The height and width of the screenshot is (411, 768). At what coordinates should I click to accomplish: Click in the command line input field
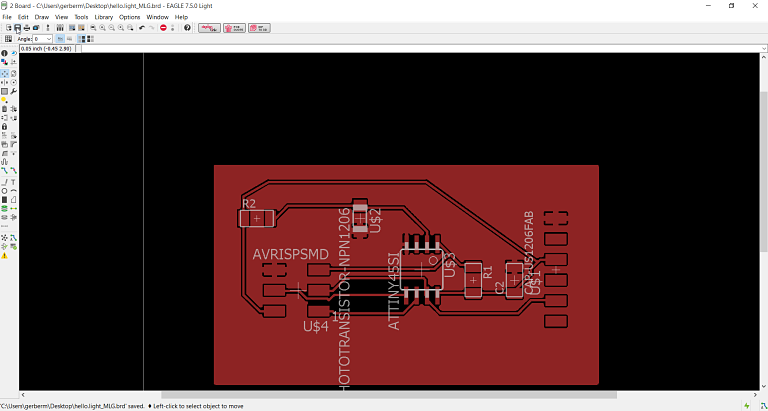click(x=421, y=48)
